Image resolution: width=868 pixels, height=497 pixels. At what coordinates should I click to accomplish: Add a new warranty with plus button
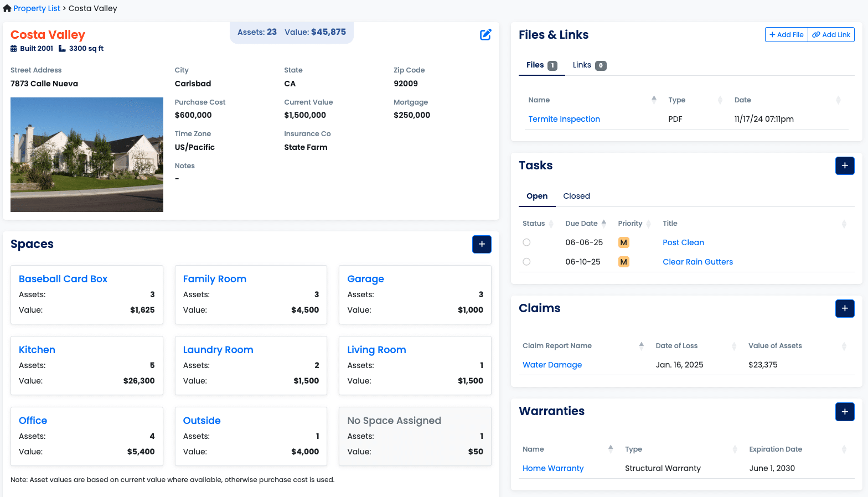click(x=845, y=411)
